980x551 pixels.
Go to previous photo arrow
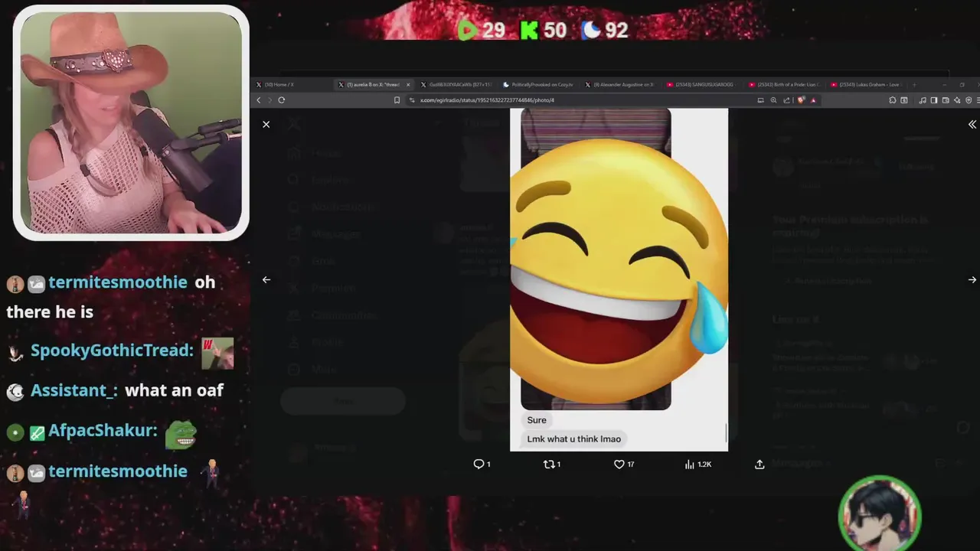[266, 280]
